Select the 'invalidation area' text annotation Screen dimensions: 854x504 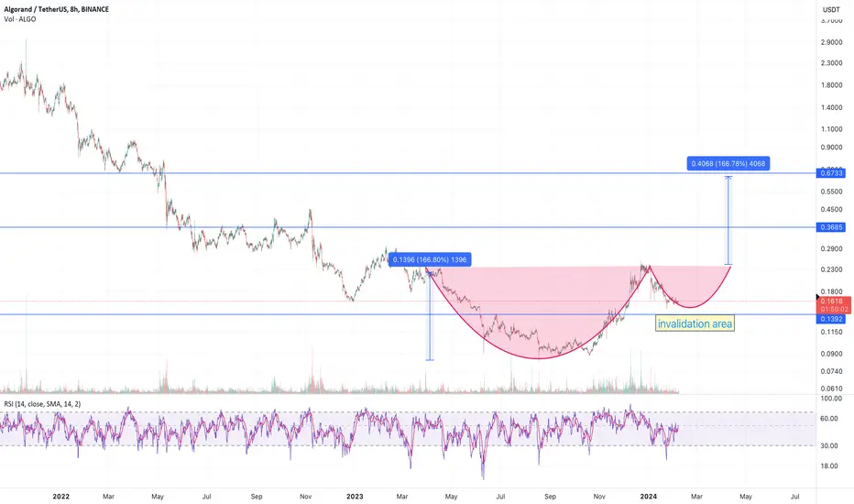pyautogui.click(x=695, y=323)
